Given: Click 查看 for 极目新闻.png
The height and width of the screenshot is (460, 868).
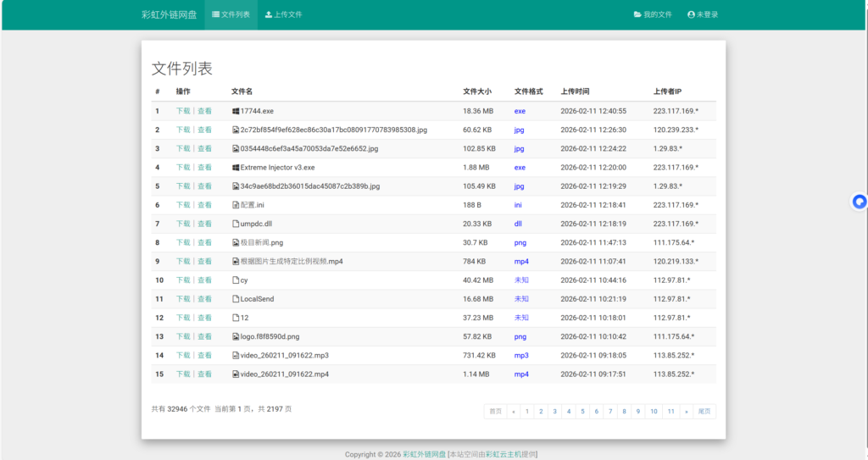Looking at the screenshot, I should click(x=205, y=243).
